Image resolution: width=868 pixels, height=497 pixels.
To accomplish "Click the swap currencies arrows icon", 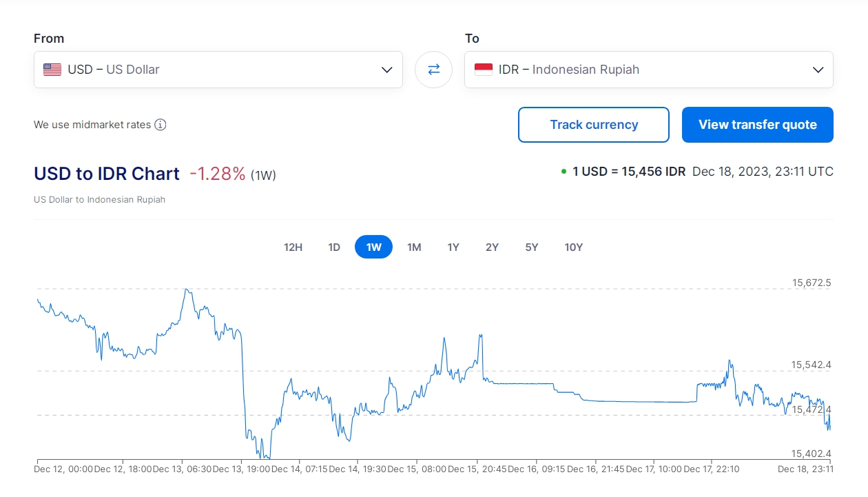I will pyautogui.click(x=433, y=70).
